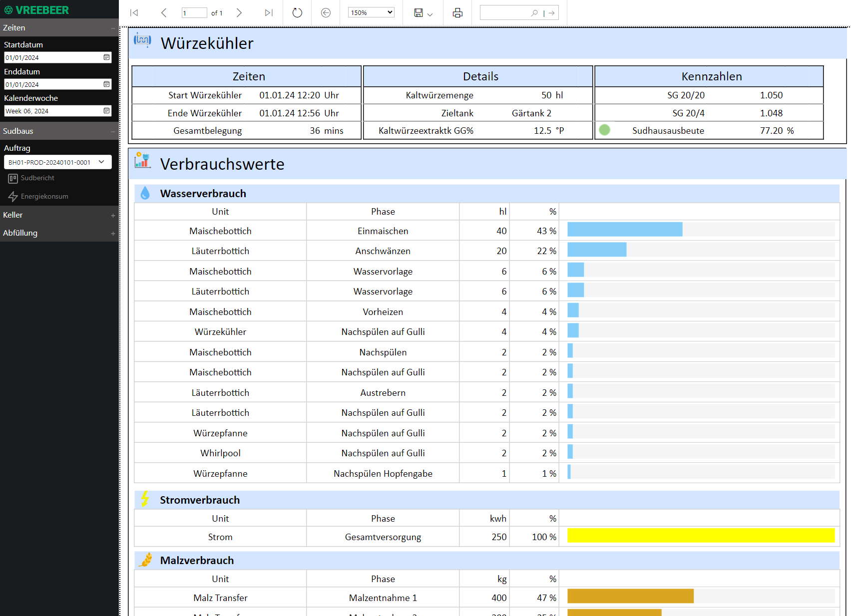Expand the Keller sidebar section
851x616 pixels.
tap(113, 215)
